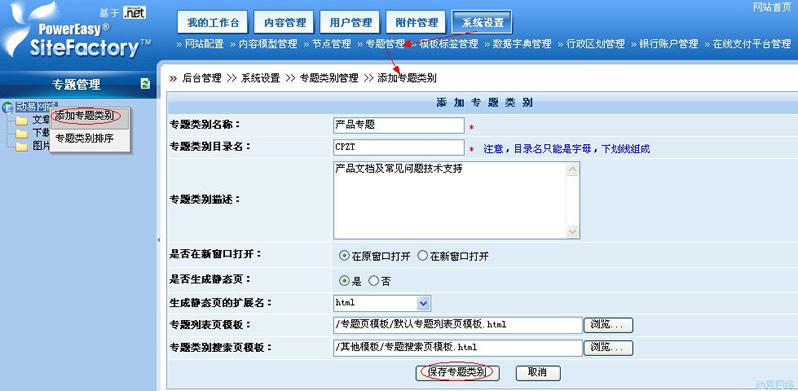The height and width of the screenshot is (391, 798).
Task: Open the 我的工作台 tab
Action: (x=213, y=22)
